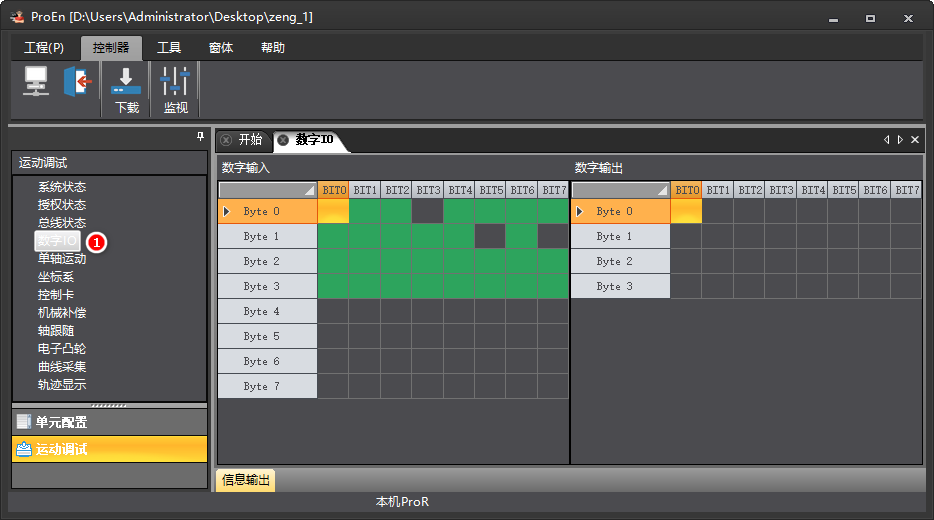Expand the digital output Byte 0 row arrow

pyautogui.click(x=580, y=211)
